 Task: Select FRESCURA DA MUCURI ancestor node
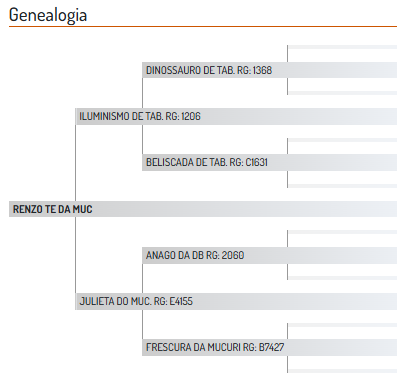(270, 347)
